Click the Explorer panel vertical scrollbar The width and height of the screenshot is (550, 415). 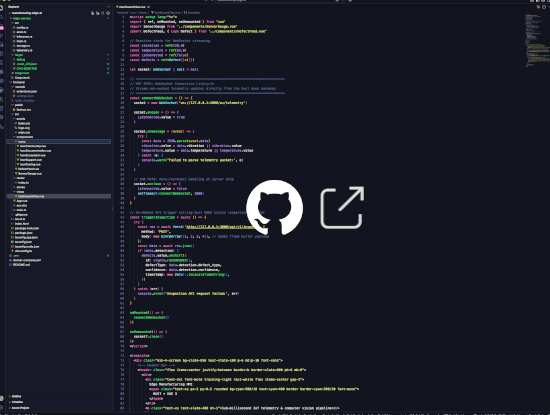click(x=112, y=208)
